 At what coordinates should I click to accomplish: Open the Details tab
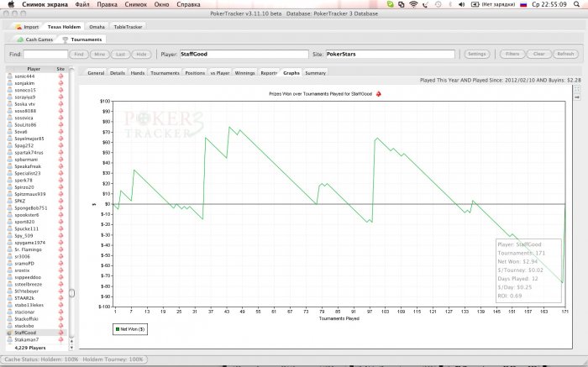[118, 73]
